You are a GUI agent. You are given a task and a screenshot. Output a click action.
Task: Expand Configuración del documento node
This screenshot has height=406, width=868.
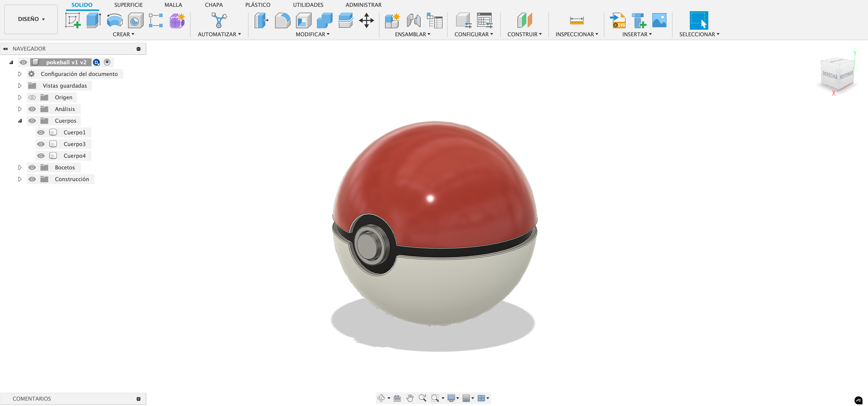pos(19,74)
